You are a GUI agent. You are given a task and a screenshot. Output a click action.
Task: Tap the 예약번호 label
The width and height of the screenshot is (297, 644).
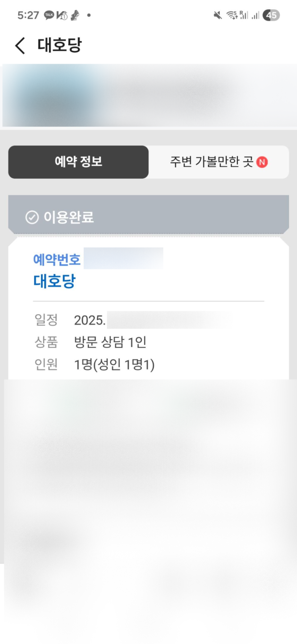click(x=57, y=259)
